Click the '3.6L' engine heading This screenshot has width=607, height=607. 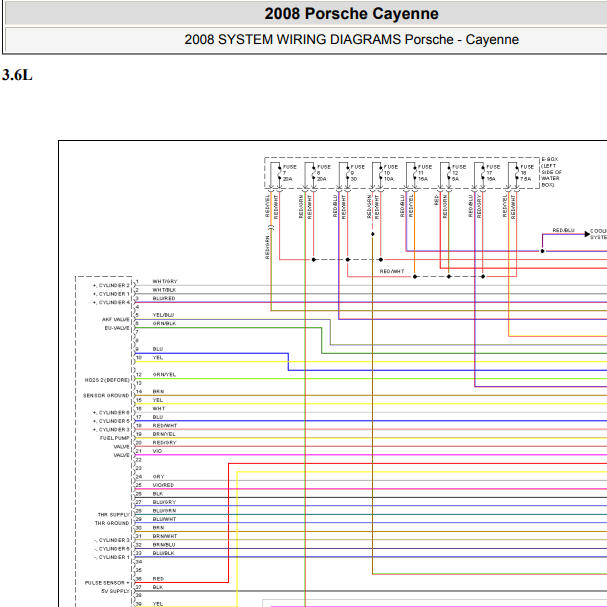[x=17, y=75]
